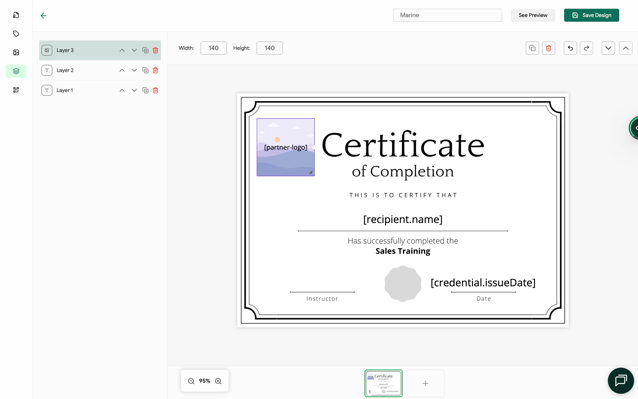
Task: Delete Layer 1 via red trash icon
Action: [x=155, y=90]
